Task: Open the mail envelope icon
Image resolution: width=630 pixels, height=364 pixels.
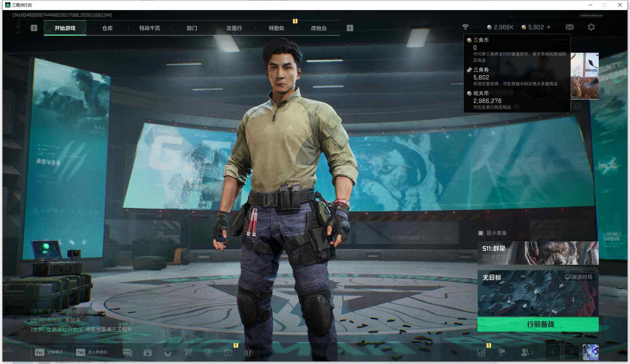Action: [570, 27]
